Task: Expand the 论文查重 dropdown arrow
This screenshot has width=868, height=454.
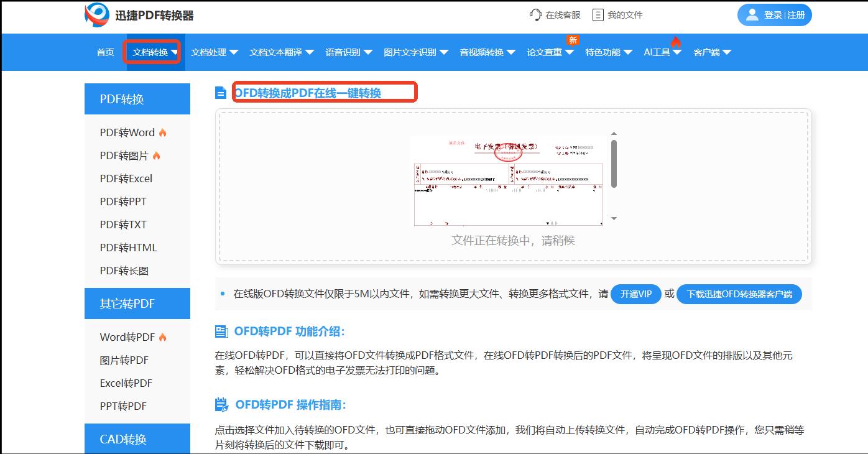Action: pos(570,52)
